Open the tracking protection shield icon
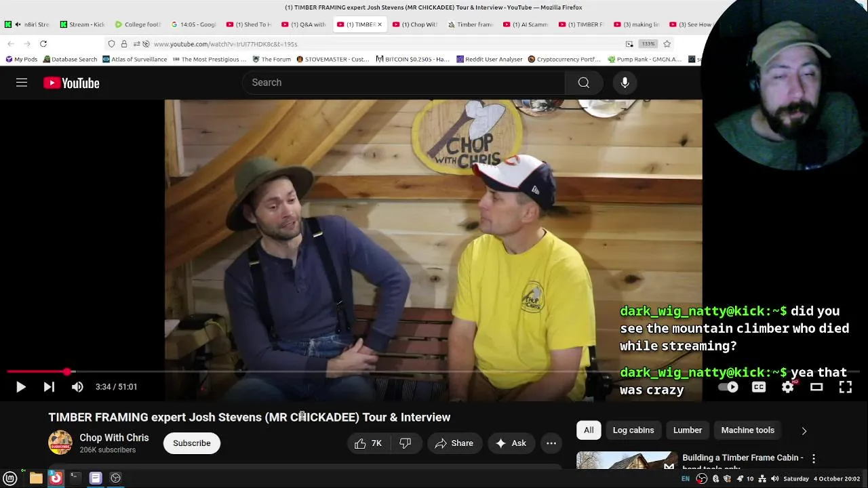 click(x=112, y=44)
